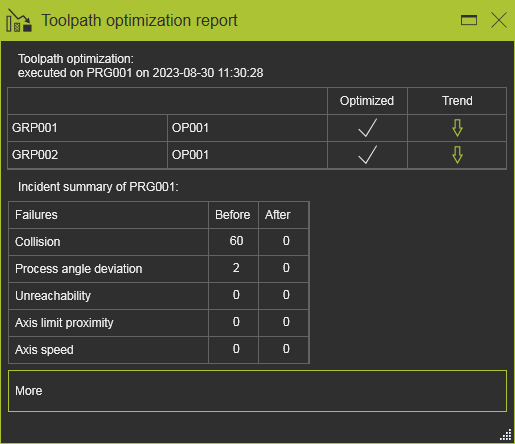
Task: Select the GRP002 group cell
Action: [x=88, y=155]
